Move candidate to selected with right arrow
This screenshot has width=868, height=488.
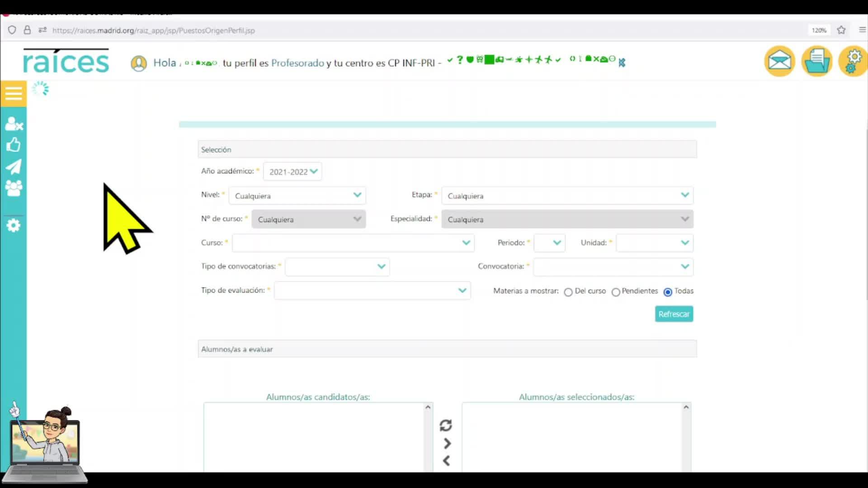pyautogui.click(x=447, y=444)
